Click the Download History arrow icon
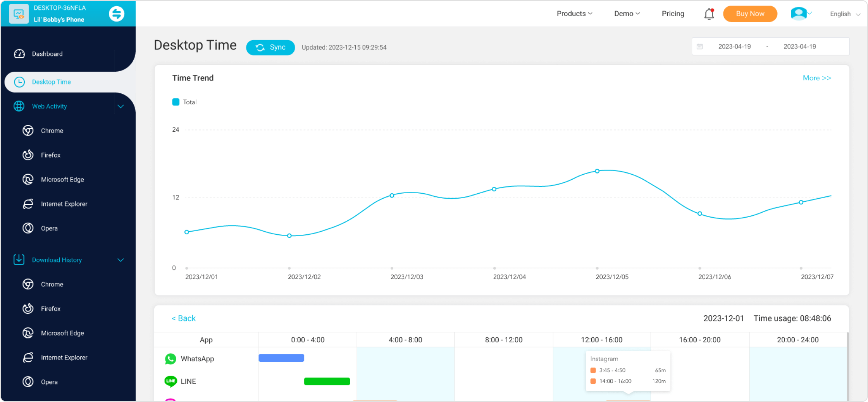The height and width of the screenshot is (402, 868). coord(19,259)
